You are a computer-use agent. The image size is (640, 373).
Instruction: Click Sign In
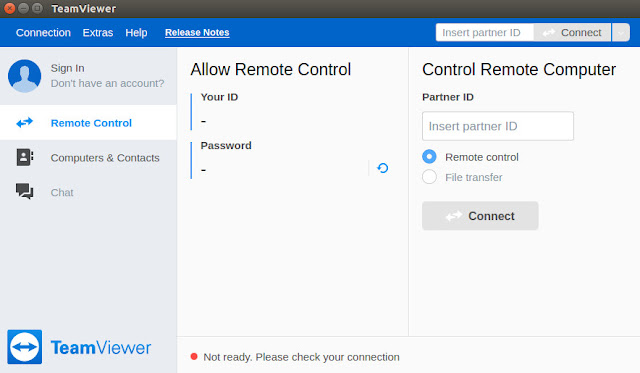pos(67,68)
